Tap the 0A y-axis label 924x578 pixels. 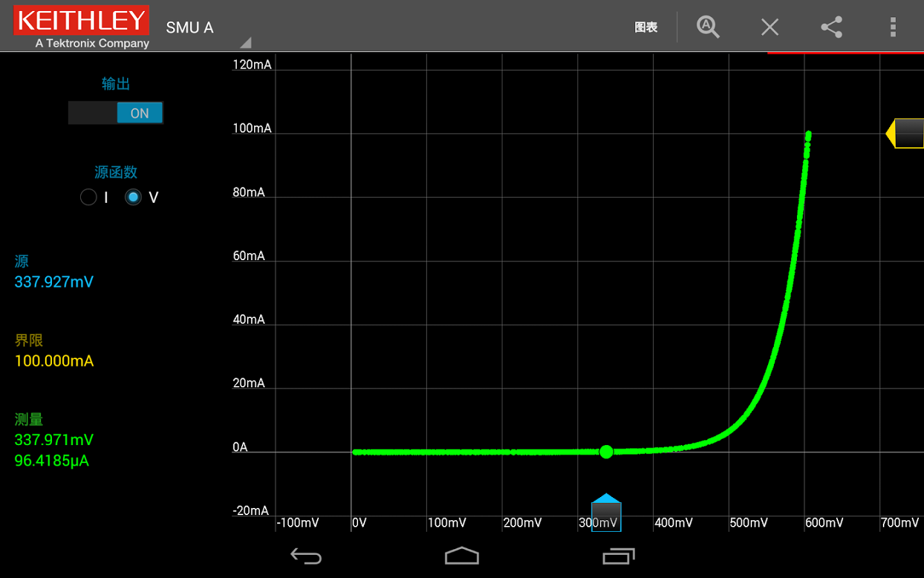tap(240, 447)
